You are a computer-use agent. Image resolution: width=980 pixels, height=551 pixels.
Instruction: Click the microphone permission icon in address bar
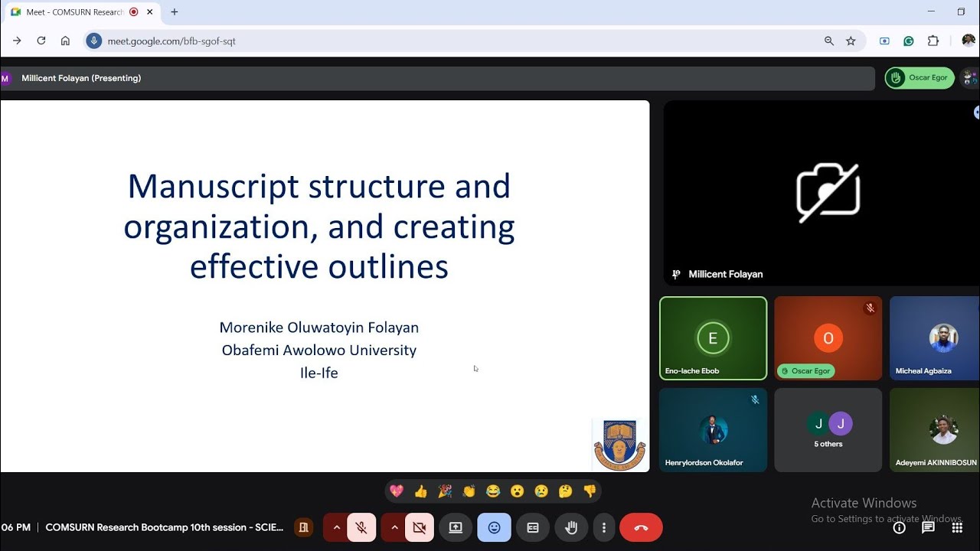tap(94, 41)
